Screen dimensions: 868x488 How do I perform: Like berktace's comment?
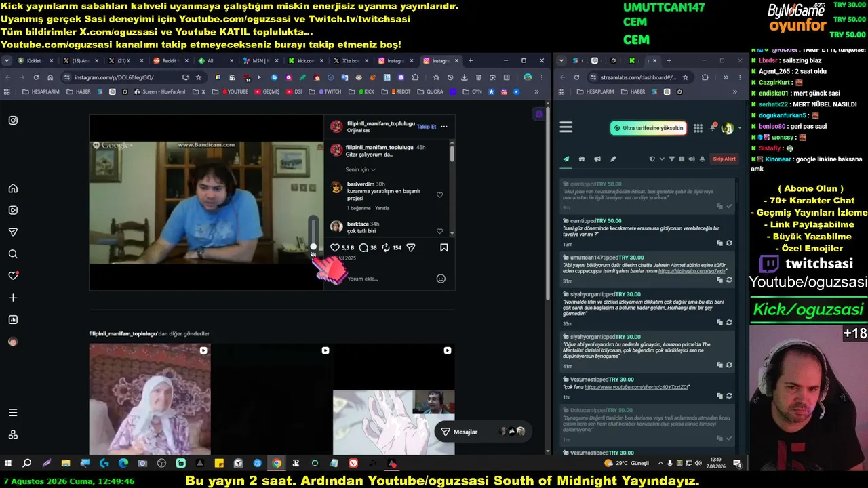pyautogui.click(x=439, y=232)
